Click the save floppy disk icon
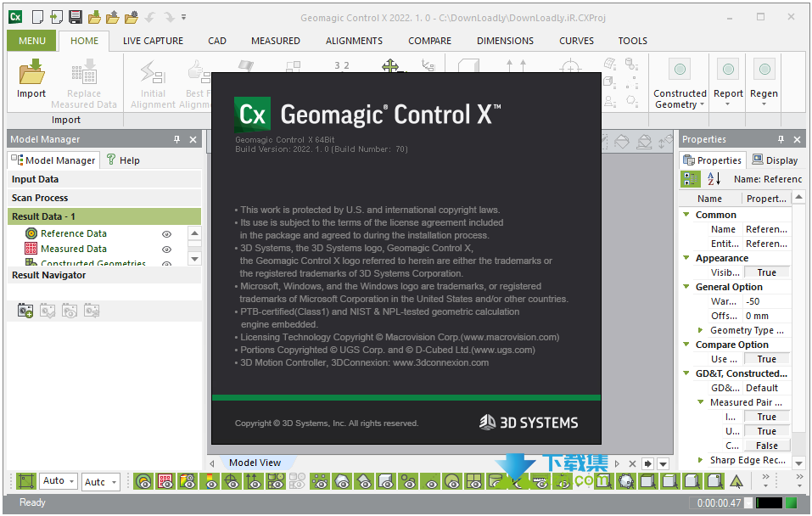This screenshot has width=812, height=516. (x=76, y=17)
